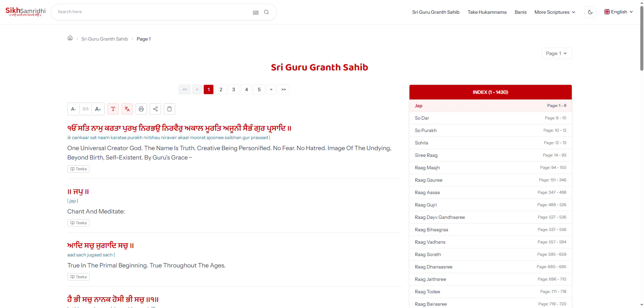Image resolution: width=644 pixels, height=308 pixels.
Task: Select Raag Gujri in the index
Action: (x=490, y=205)
